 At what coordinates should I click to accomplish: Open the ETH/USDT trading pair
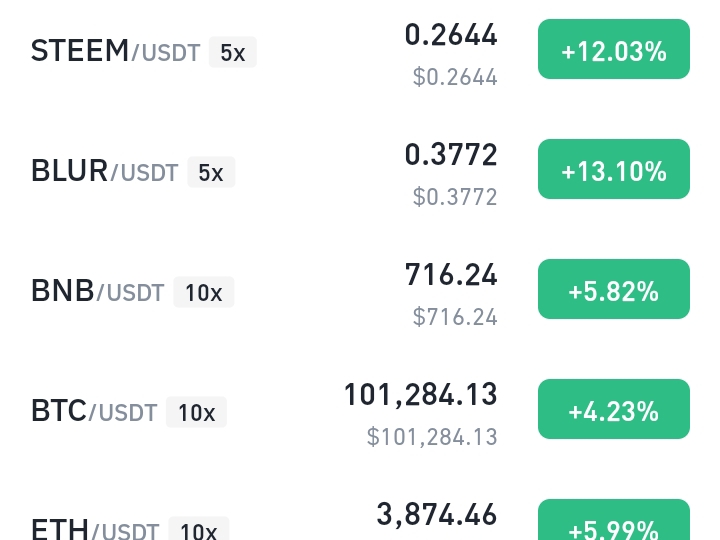pyautogui.click(x=95, y=529)
